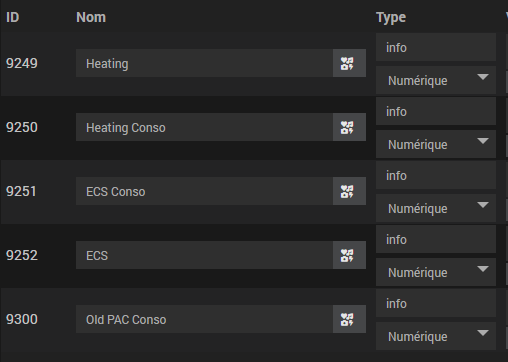Viewport: 508px width, 362px height.
Task: Click the Heating name input field
Action: 204,63
